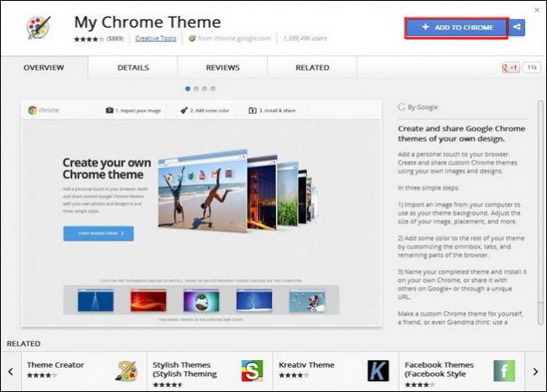Open Facebook Themes related item

[461, 372]
